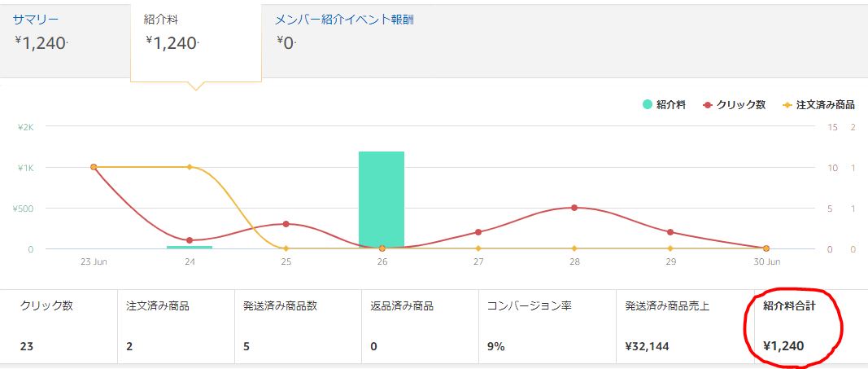Click the data point on 23 Jun
This screenshot has height=369, width=868.
(x=94, y=167)
